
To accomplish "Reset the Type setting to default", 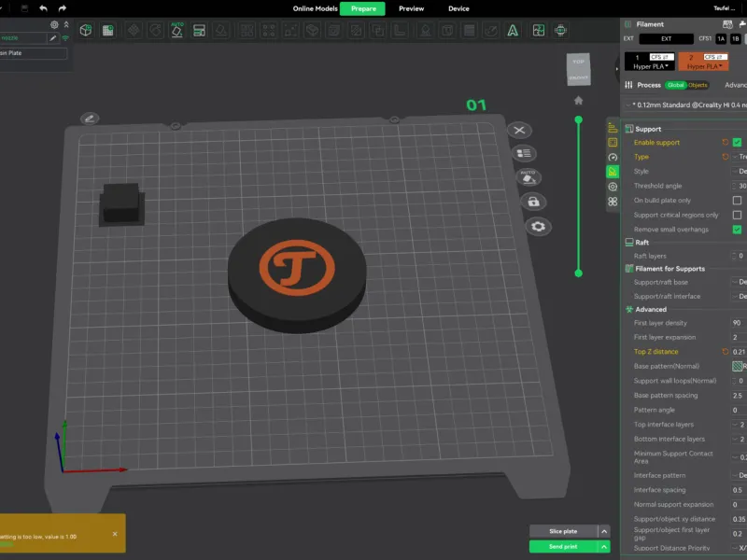I will coord(726,157).
